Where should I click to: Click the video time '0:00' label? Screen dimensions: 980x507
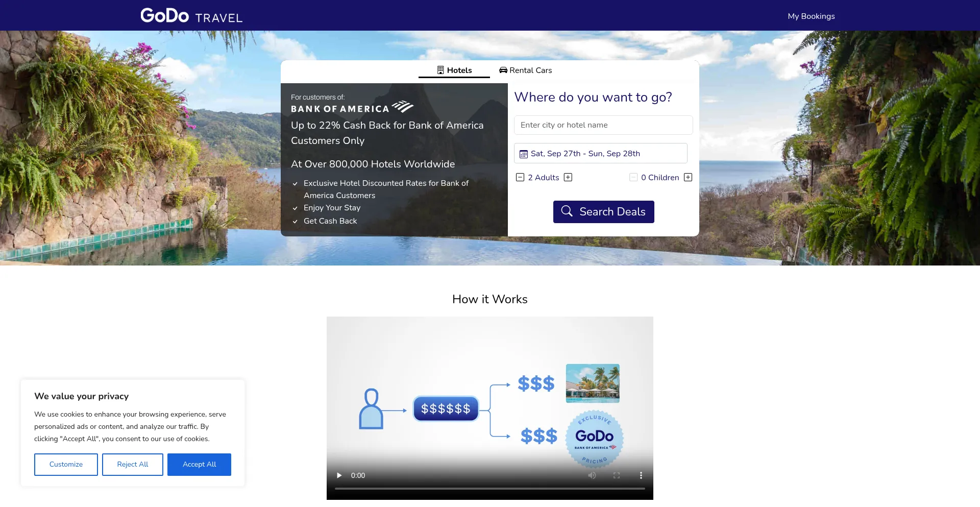358,475
